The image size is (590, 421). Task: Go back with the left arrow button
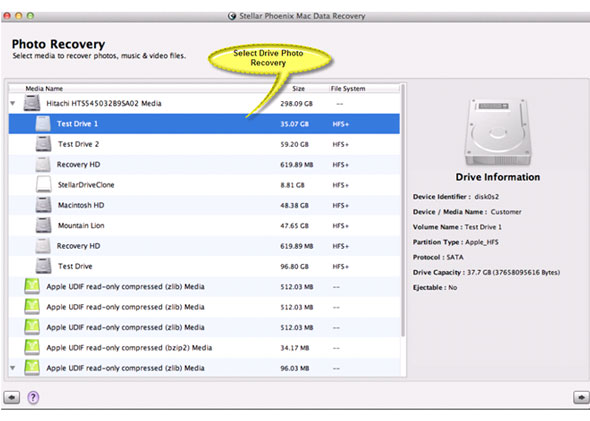(x=11, y=397)
